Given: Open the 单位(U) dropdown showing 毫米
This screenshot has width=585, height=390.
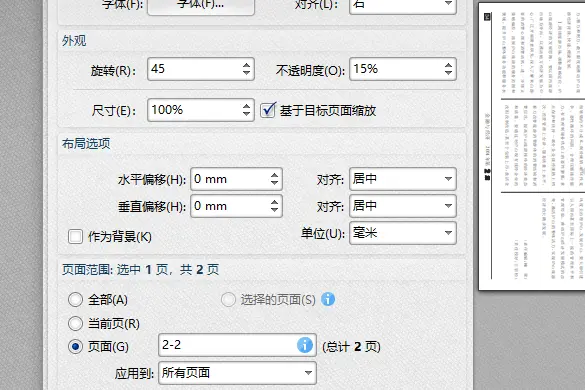Looking at the screenshot, I should [x=403, y=233].
